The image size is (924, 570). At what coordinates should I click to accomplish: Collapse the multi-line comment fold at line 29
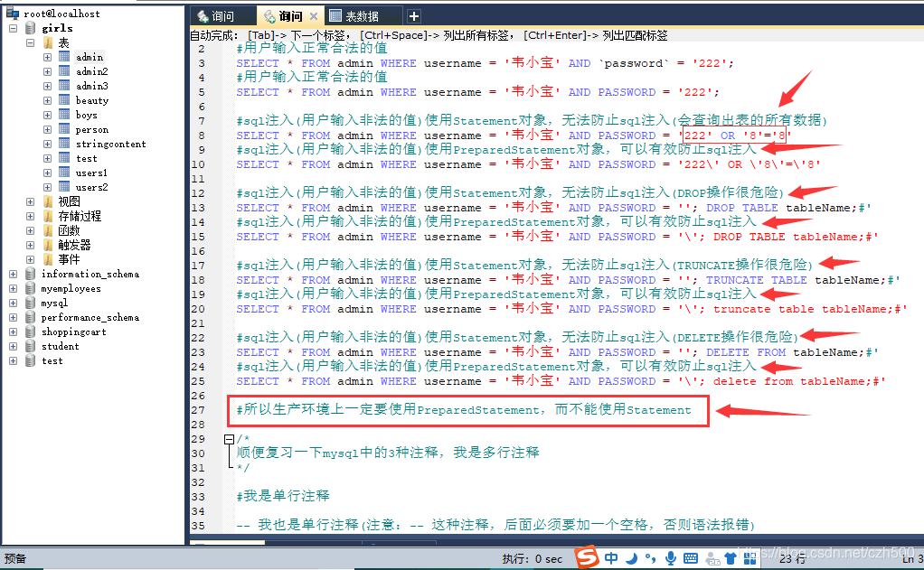point(230,439)
